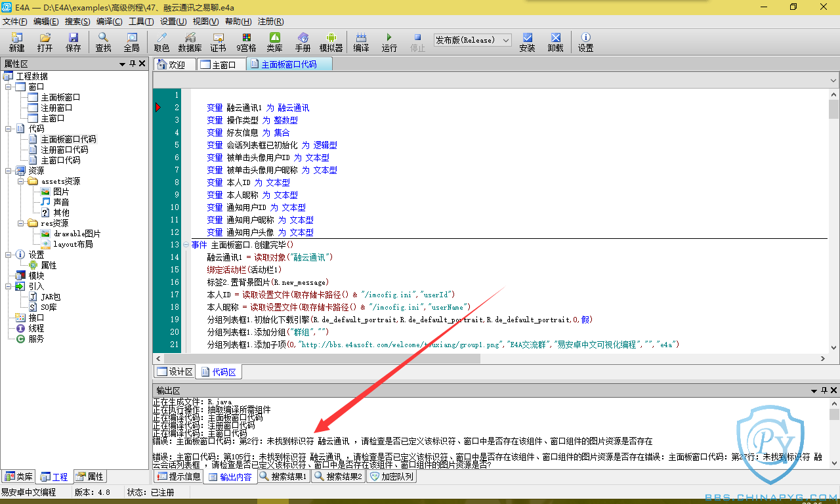The width and height of the screenshot is (840, 504).
Task: Open the 手册 (Manual) icon
Action: tap(303, 42)
